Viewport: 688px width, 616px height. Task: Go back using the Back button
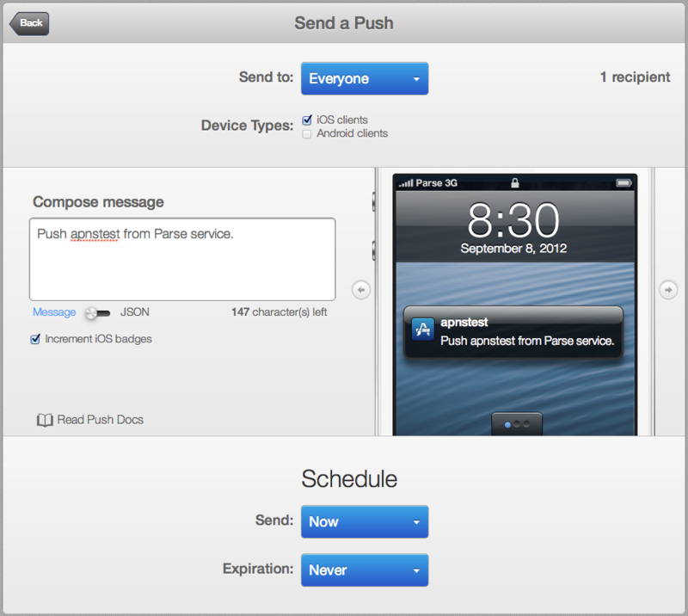pos(29,23)
